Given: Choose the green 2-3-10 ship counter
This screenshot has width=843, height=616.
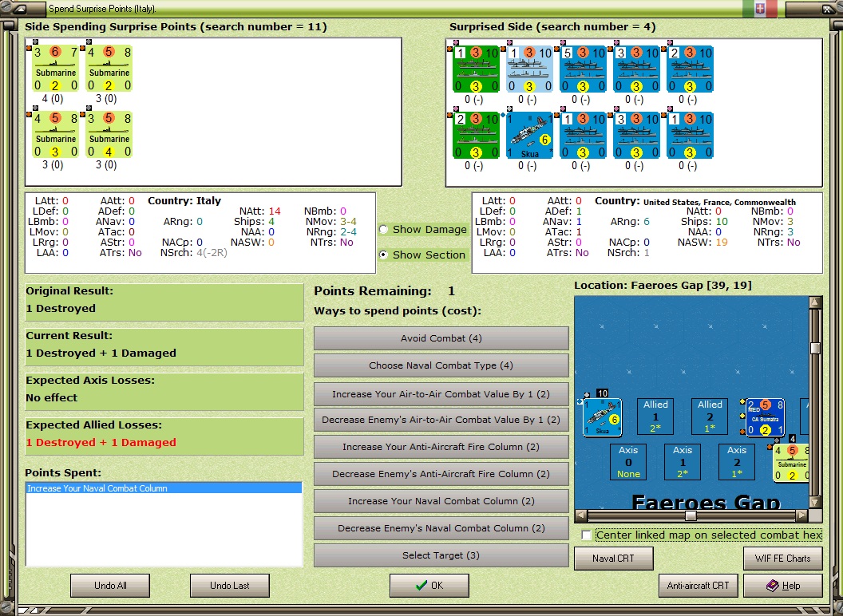Looking at the screenshot, I should click(x=475, y=136).
